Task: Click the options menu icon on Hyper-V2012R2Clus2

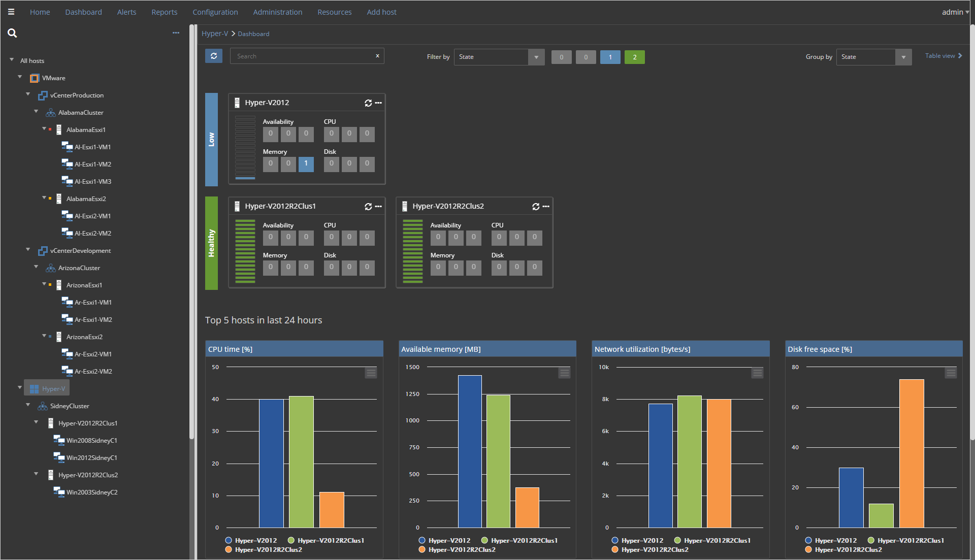Action: tap(546, 206)
